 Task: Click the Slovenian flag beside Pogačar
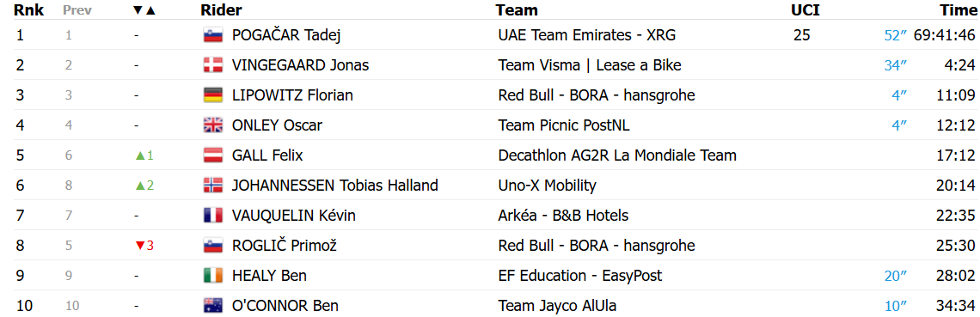213,35
